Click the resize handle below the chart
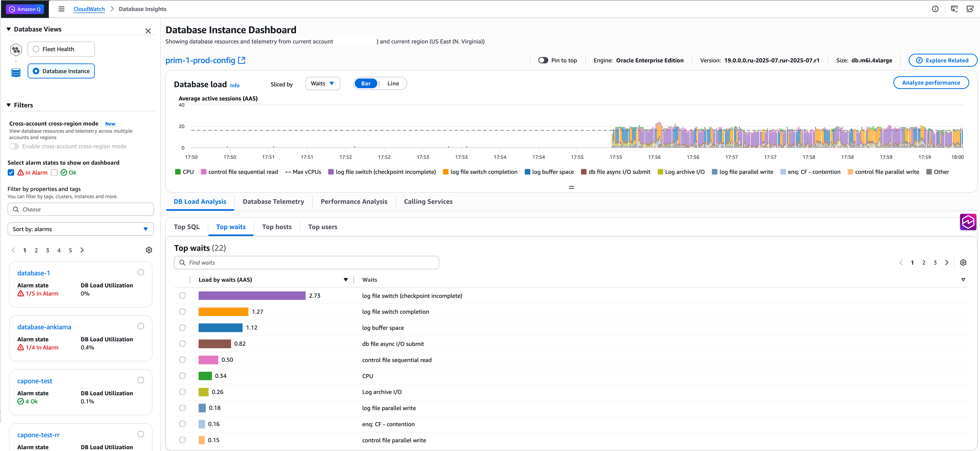 coord(571,187)
